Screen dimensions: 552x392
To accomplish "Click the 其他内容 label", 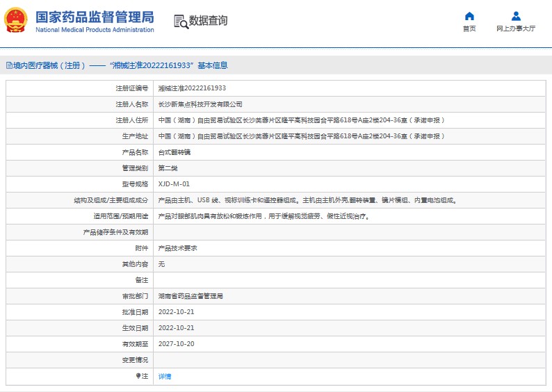I will click(x=135, y=264).
